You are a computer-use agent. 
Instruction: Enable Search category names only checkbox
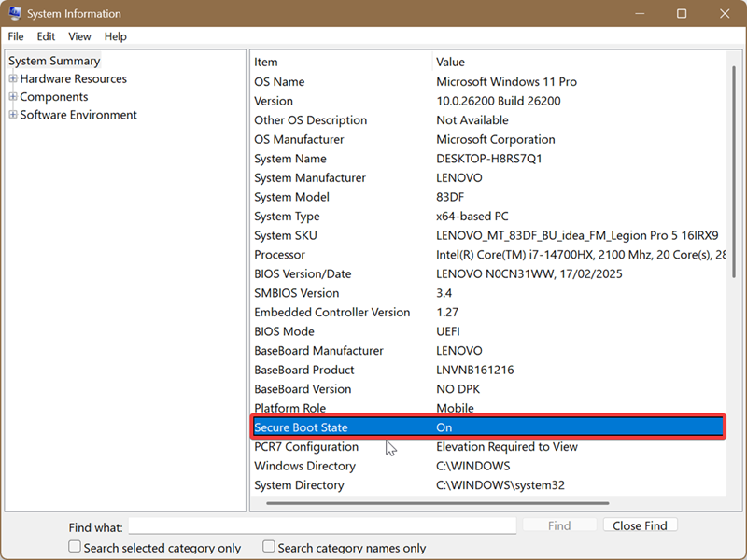click(x=269, y=546)
